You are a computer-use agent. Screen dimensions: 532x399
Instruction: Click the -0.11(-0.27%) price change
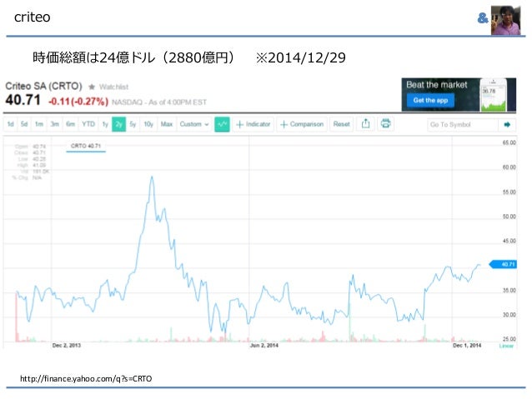tap(78, 102)
